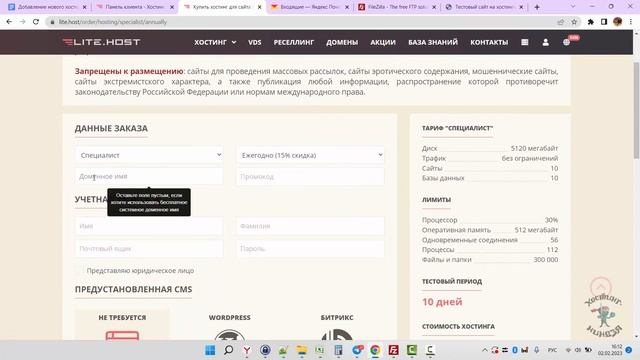Image resolution: width=640 pixels, height=360 pixels.
Task: Click the globe language icon with badge
Action: click(567, 42)
